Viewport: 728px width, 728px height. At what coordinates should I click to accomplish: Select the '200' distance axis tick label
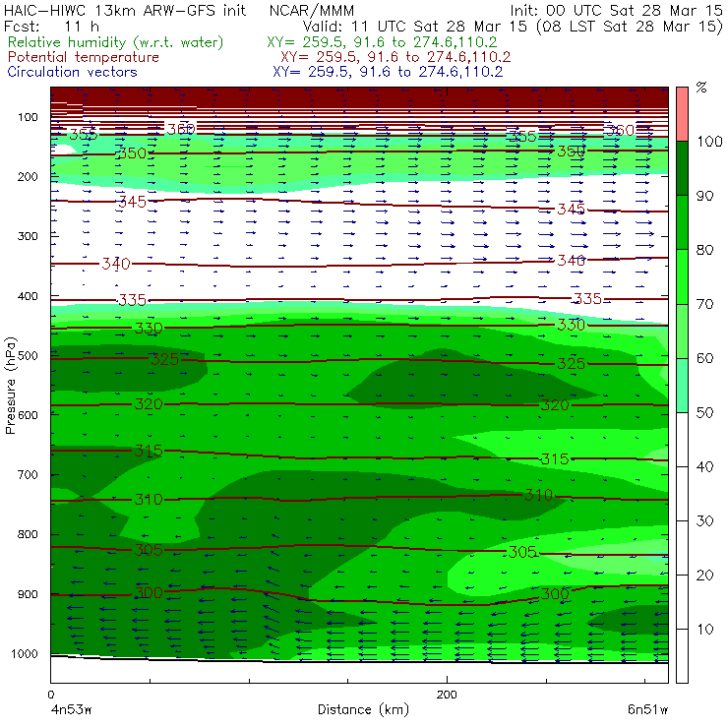click(x=447, y=695)
